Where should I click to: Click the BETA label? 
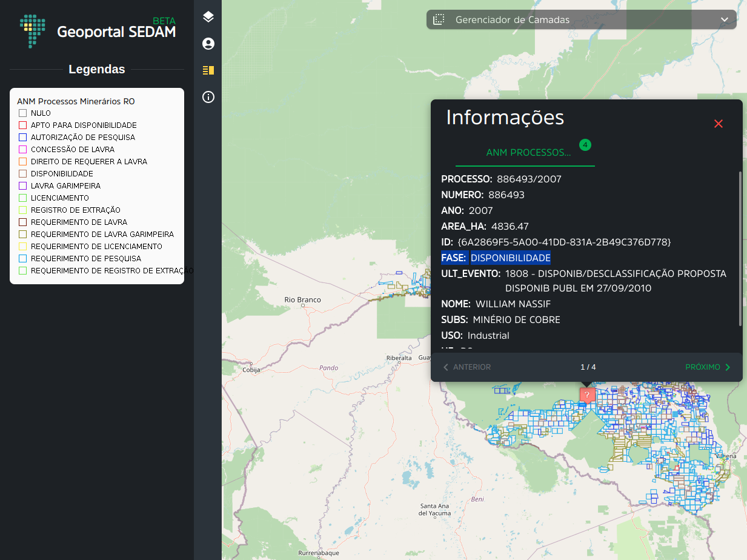point(164,21)
